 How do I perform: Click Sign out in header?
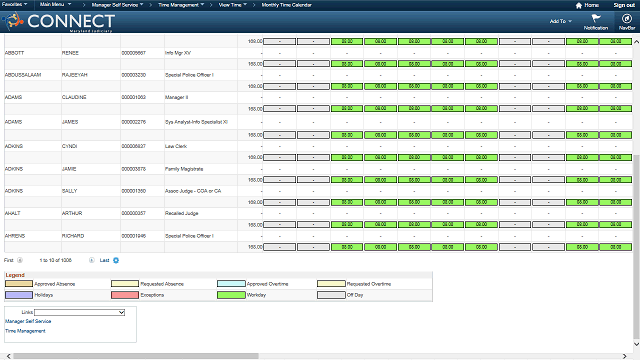[624, 5]
